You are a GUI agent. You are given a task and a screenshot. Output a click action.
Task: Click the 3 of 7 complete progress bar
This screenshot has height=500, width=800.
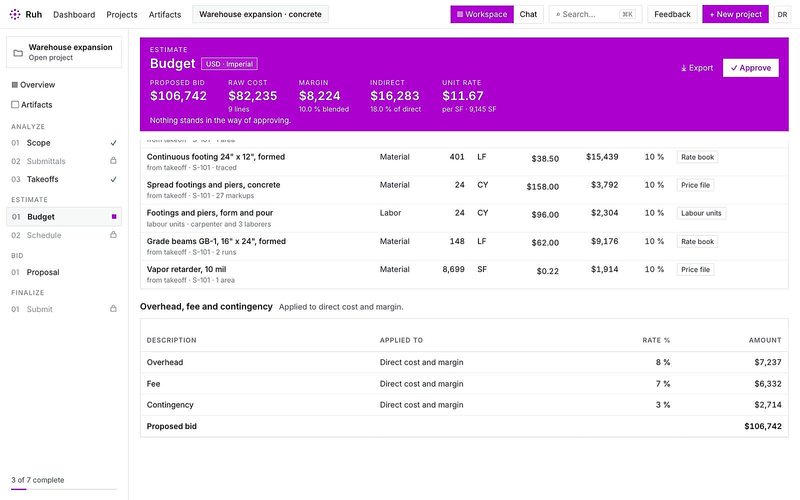[64, 489]
